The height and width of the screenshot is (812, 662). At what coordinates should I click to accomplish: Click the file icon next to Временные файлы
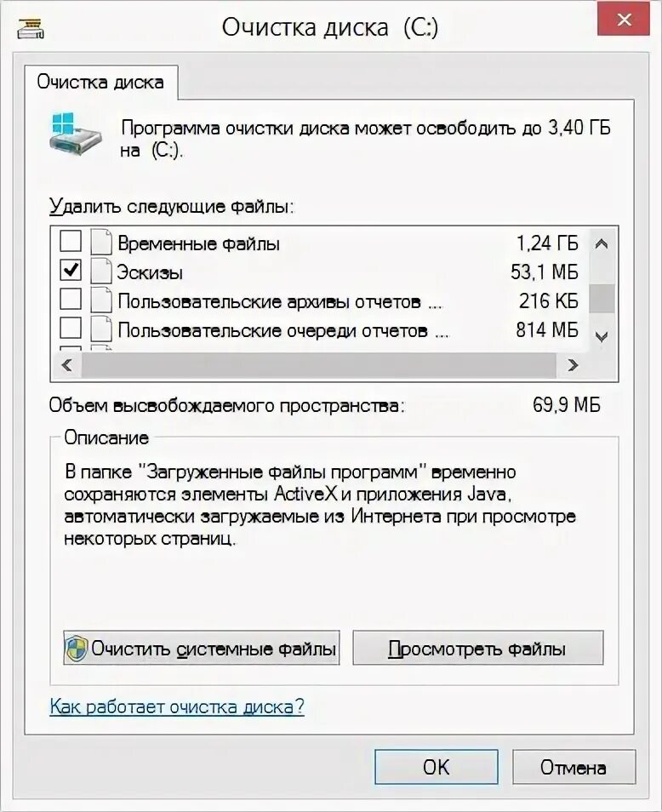click(x=101, y=243)
